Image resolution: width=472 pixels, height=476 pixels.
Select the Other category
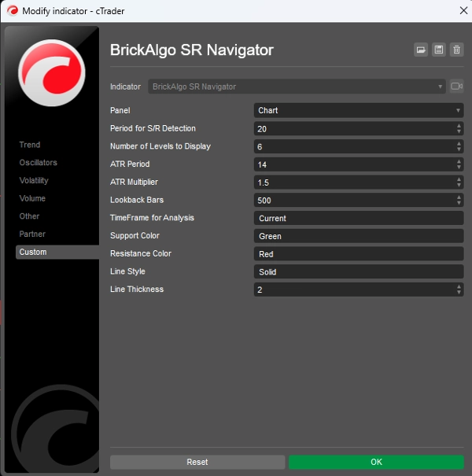pyautogui.click(x=29, y=216)
